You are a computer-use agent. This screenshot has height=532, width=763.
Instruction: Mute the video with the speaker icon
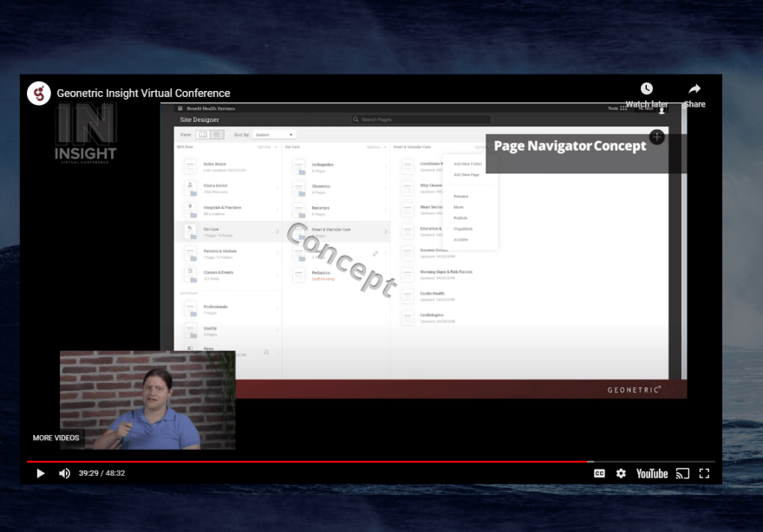[64, 473]
